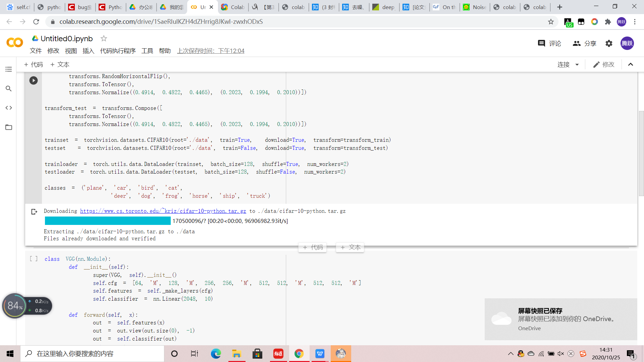Open the code snippets sidebar icon
This screenshot has width=644, height=362.
9,108
